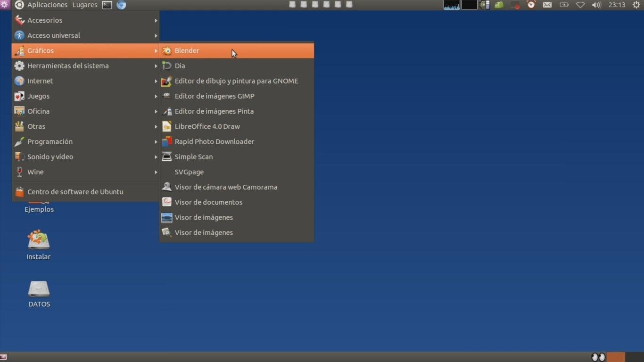The width and height of the screenshot is (644, 362).
Task: Expand the Juegos submenu
Action: [x=85, y=96]
